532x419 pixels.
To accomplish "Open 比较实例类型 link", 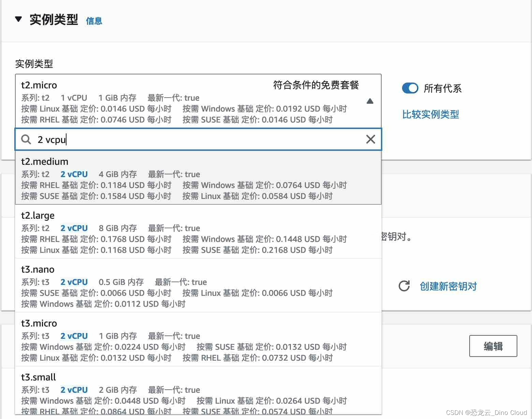I will (430, 114).
